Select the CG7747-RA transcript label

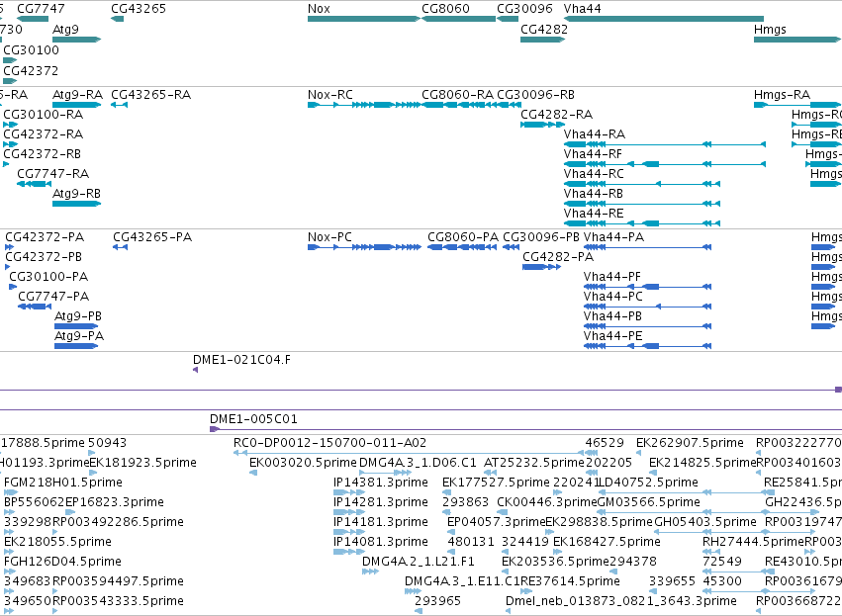tap(53, 174)
